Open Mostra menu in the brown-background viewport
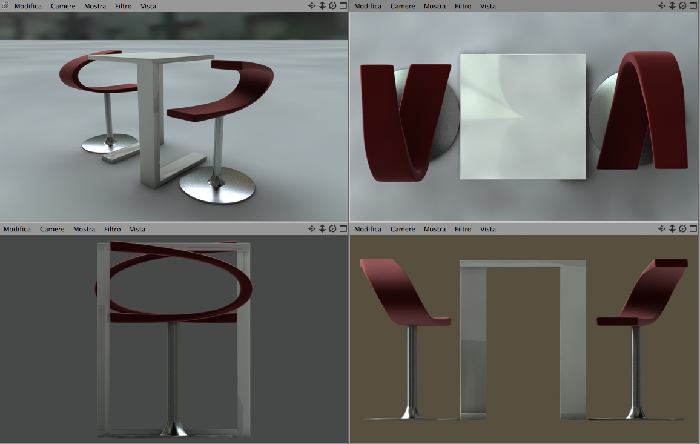 pyautogui.click(x=434, y=229)
